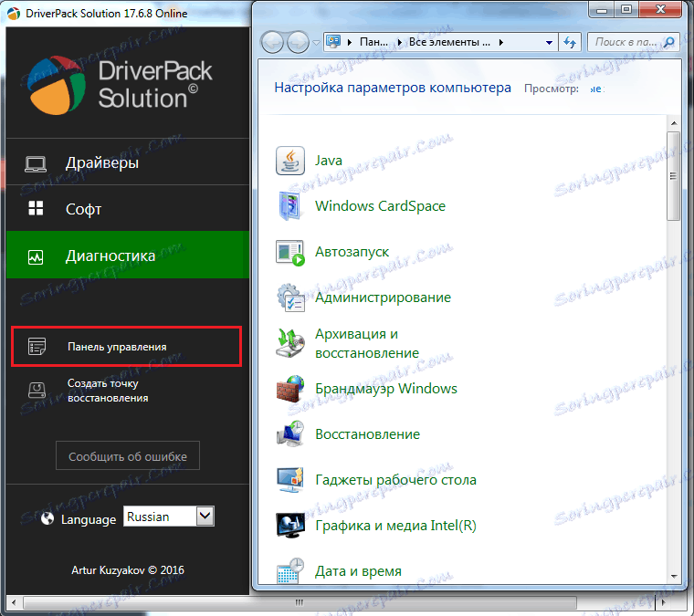
Task: Open Графика и медиа Intel(R) link
Action: coord(395,526)
